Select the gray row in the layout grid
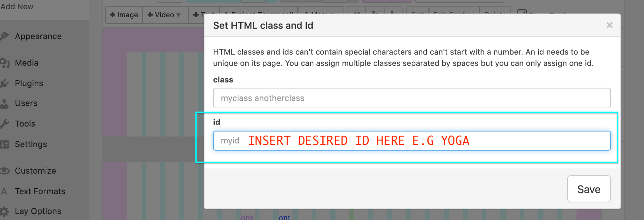Image resolution: width=644 pixels, height=220 pixels. coord(152,149)
